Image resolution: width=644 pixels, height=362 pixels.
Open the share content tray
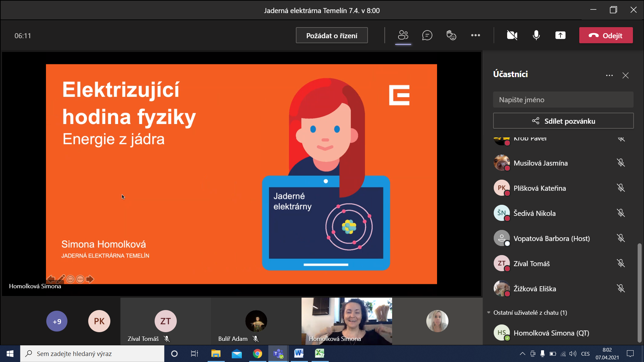560,35
